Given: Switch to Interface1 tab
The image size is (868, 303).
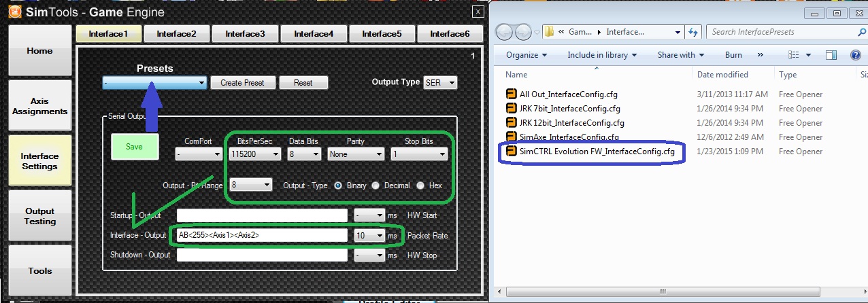Looking at the screenshot, I should (110, 33).
